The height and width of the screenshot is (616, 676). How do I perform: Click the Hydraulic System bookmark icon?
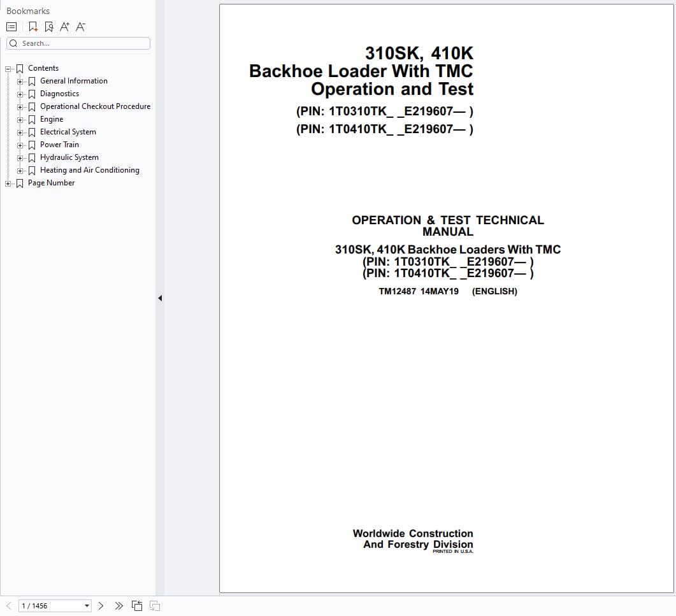32,158
